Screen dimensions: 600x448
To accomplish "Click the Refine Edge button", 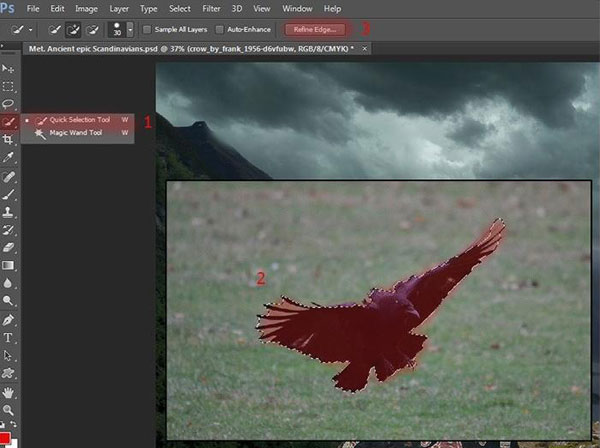I will (x=315, y=29).
